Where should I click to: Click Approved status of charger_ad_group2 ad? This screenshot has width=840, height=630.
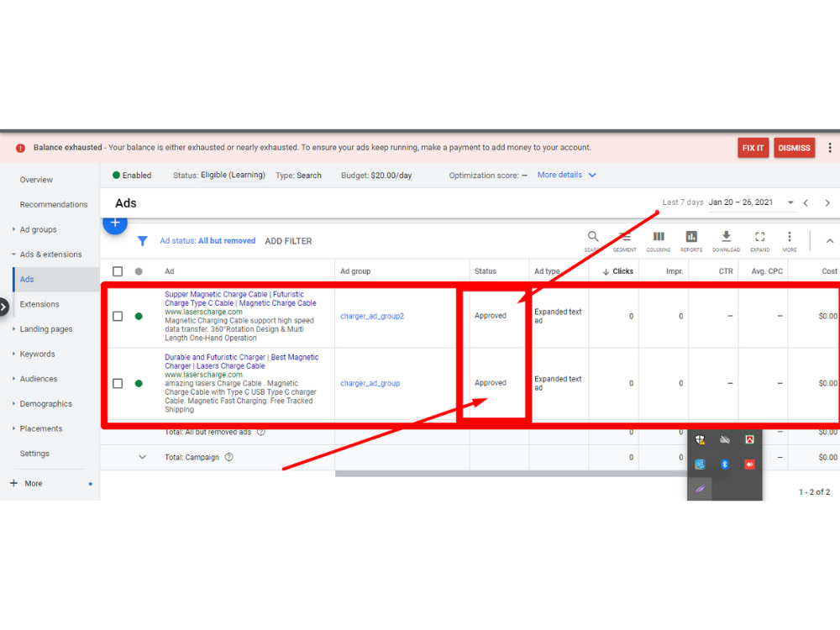(491, 316)
